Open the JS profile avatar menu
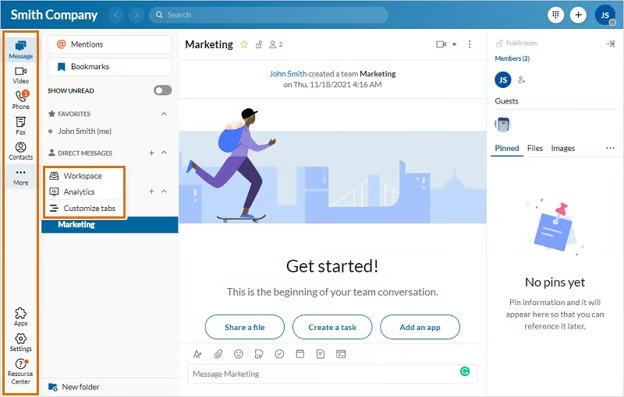 tap(605, 15)
